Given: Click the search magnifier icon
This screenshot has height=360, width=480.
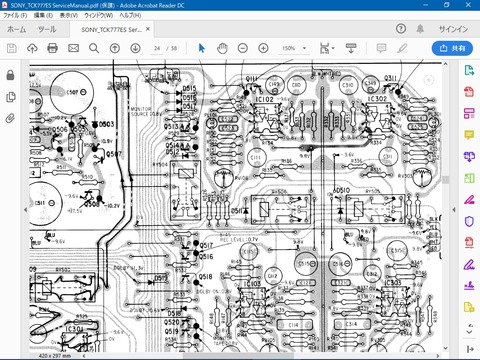Looking at the screenshot, I should pos(94,48).
